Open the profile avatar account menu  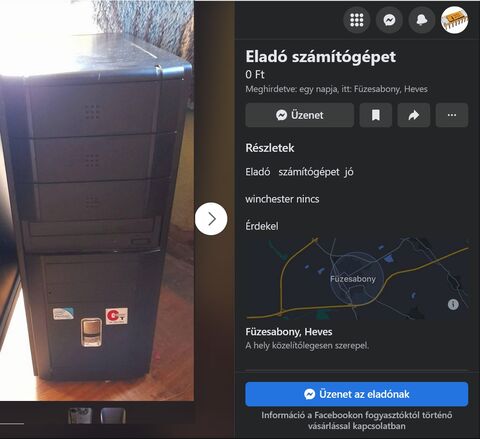click(x=454, y=20)
